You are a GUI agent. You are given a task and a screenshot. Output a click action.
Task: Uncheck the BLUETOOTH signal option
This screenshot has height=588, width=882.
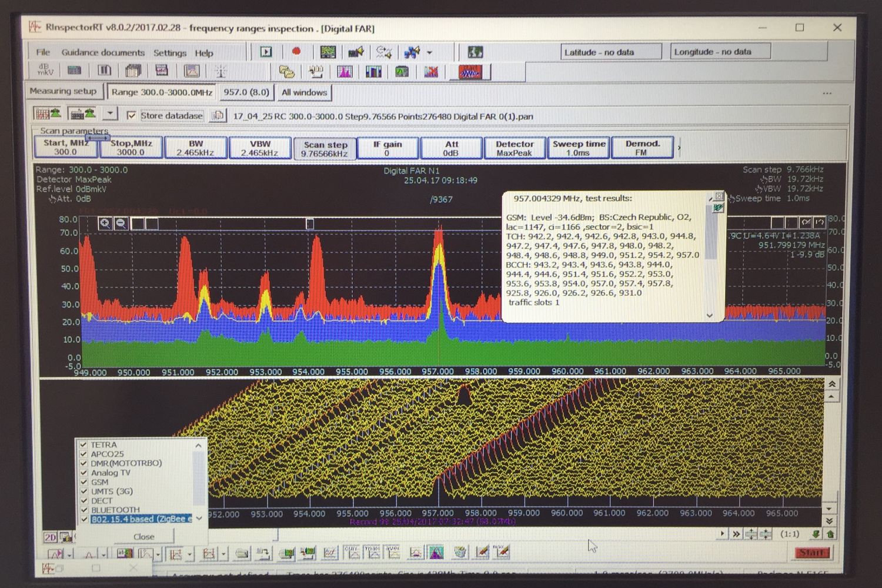83,509
